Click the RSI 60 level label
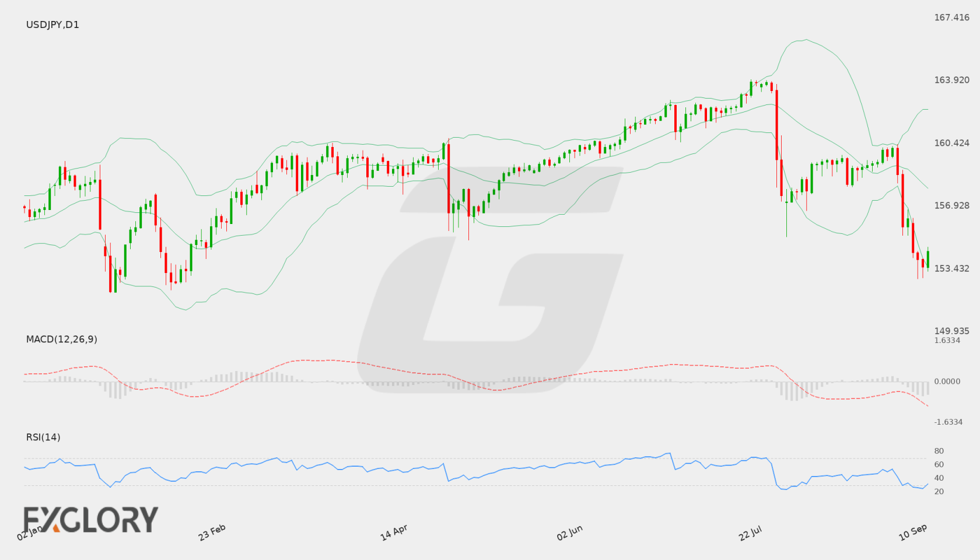Viewport: 980px width, 560px height. point(939,464)
